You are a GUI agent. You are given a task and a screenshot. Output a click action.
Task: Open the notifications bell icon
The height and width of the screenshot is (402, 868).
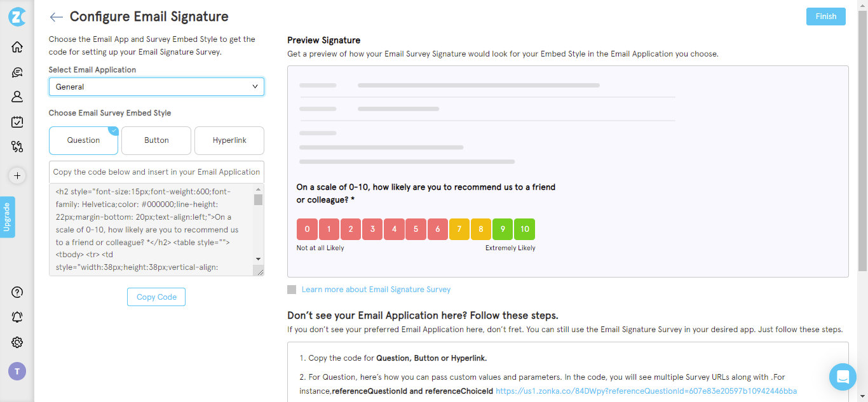click(x=17, y=317)
